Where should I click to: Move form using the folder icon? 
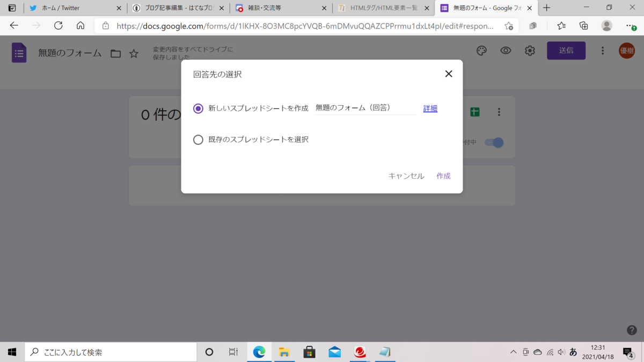(115, 53)
